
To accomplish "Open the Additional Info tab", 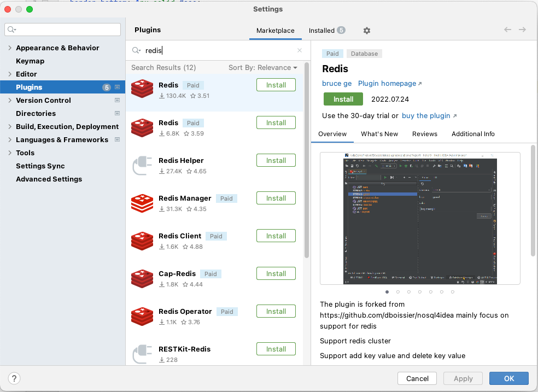I will coord(473,134).
